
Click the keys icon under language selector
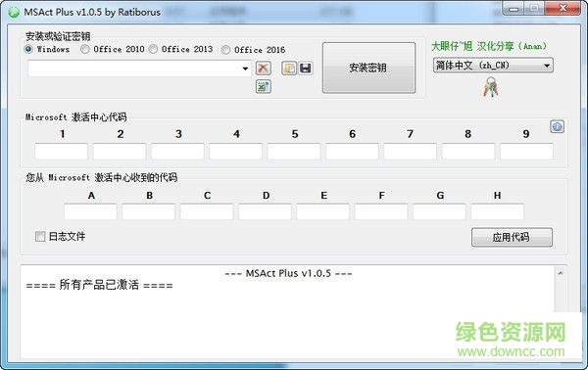tap(491, 88)
